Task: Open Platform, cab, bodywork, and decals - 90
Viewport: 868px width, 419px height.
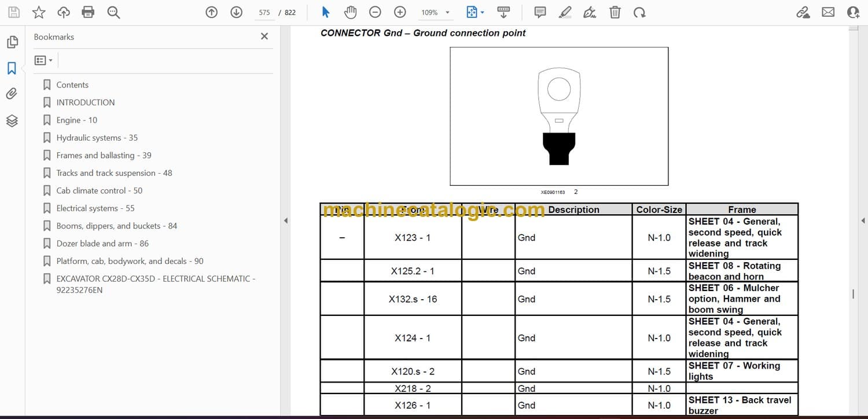Action: [130, 261]
